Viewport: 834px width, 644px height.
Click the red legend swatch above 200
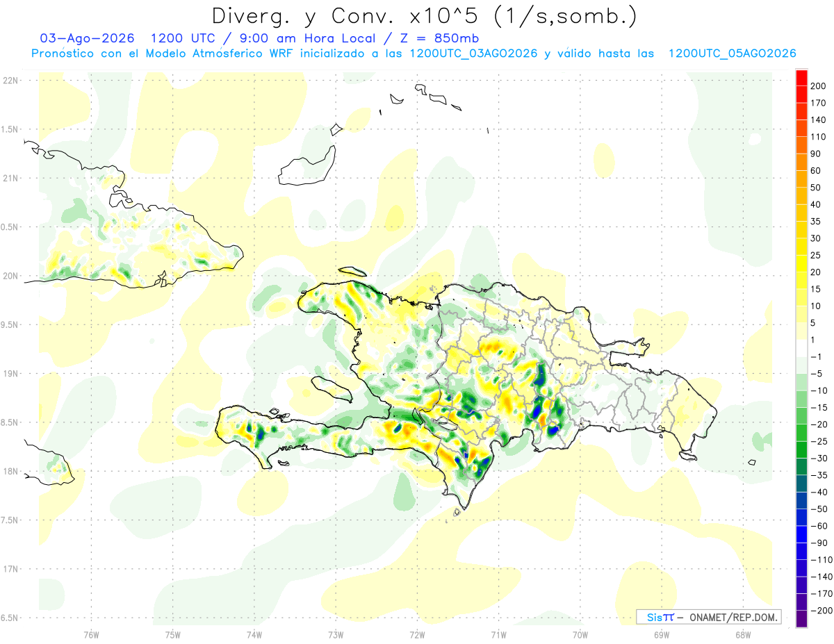pos(801,76)
